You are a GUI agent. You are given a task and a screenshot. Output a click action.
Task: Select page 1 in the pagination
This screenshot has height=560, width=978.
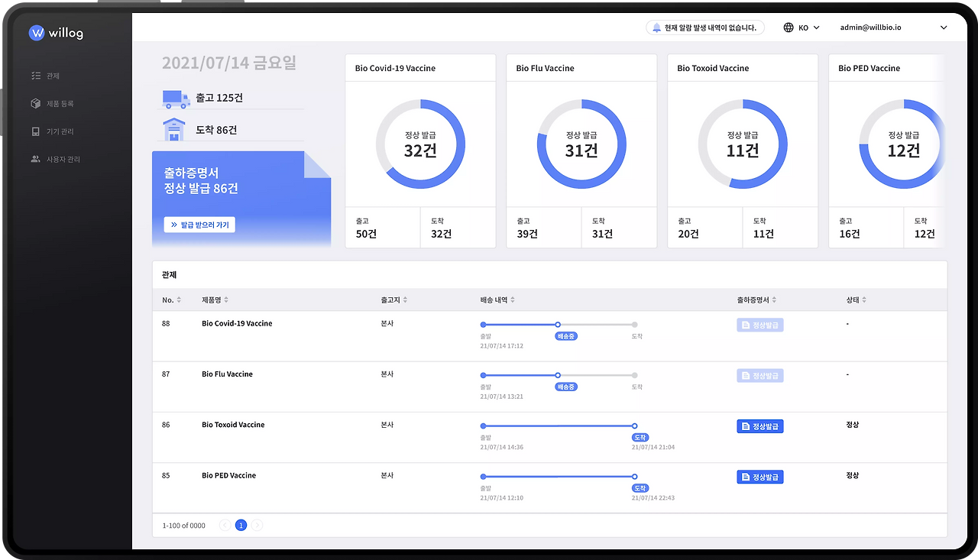(241, 526)
